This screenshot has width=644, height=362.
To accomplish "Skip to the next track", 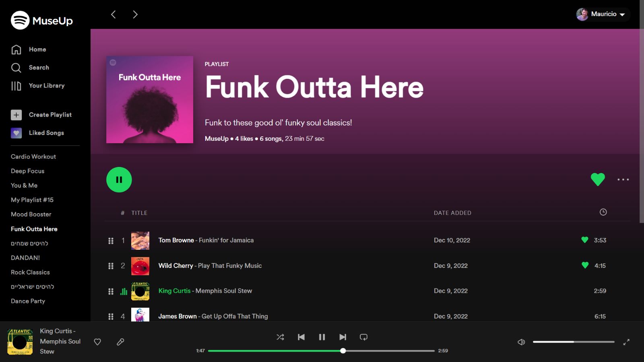I will [x=343, y=337].
